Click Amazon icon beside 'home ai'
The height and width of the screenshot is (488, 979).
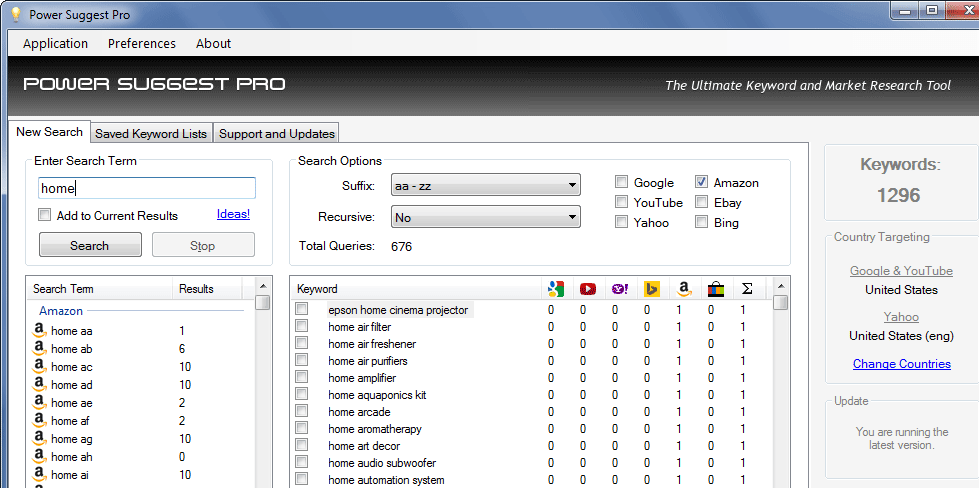(40, 475)
